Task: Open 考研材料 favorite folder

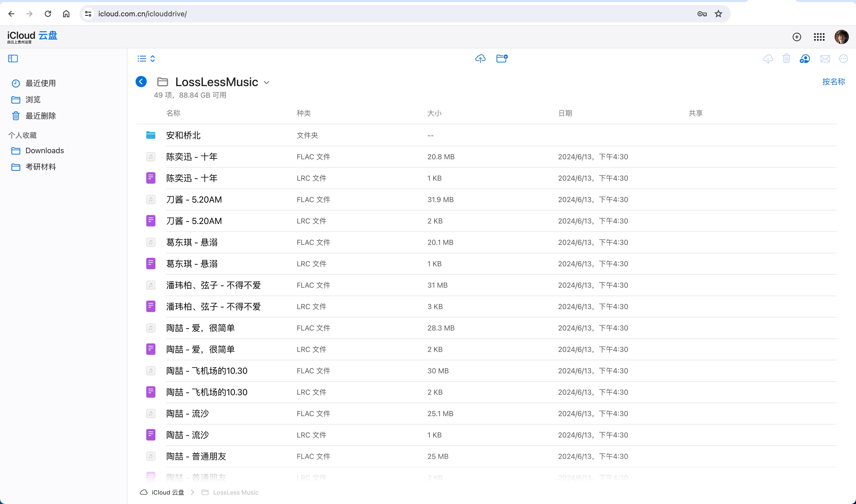Action: [33, 167]
